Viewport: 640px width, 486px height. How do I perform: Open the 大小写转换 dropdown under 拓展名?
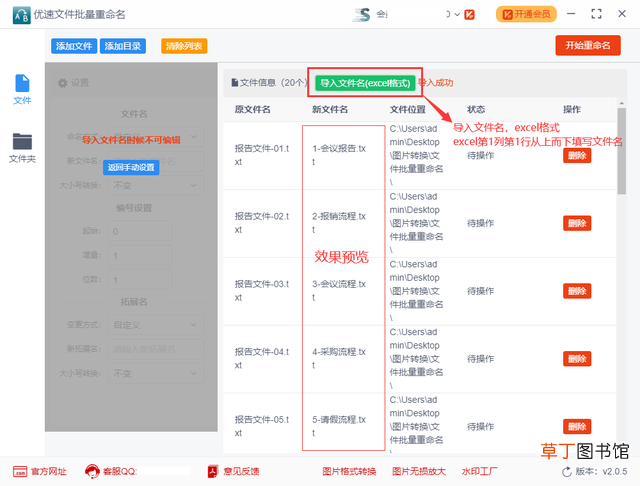pos(156,373)
